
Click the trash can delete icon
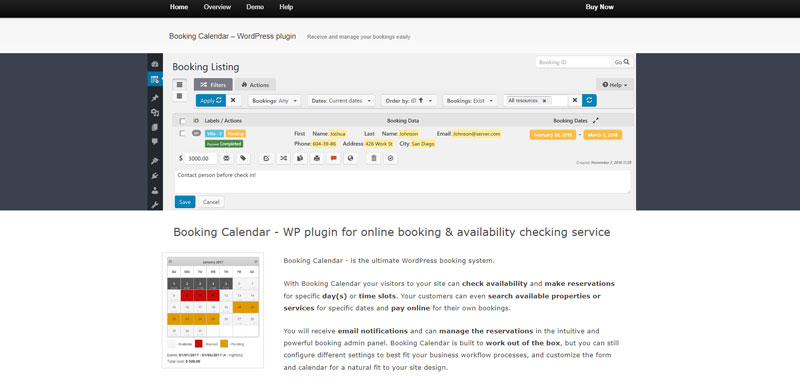click(373, 159)
